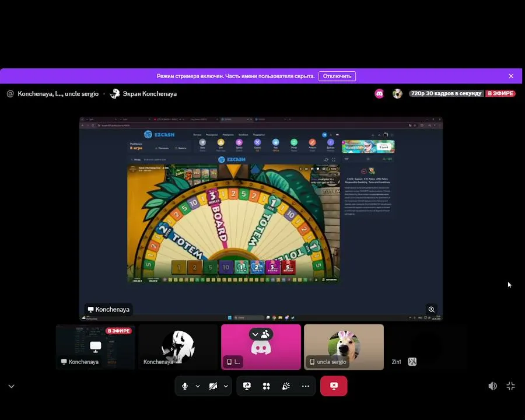This screenshot has height=420, width=525.
Task: Click the Экран Konchenaya stream title
Action: pyautogui.click(x=150, y=94)
